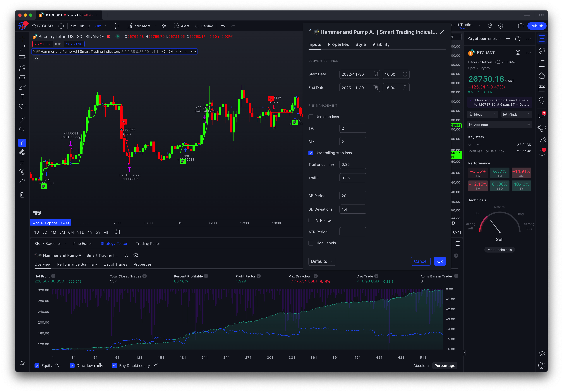Enable the Use stop loss checkbox
The width and height of the screenshot is (563, 392).
(x=311, y=117)
